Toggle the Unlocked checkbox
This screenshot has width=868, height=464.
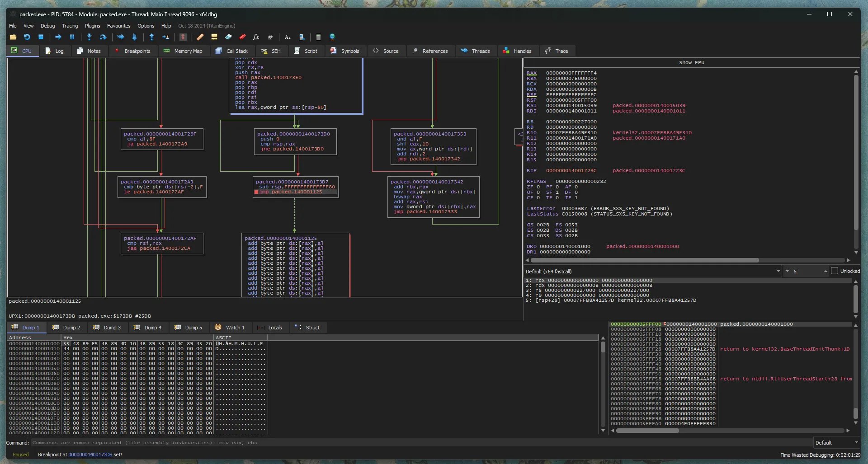click(x=835, y=271)
